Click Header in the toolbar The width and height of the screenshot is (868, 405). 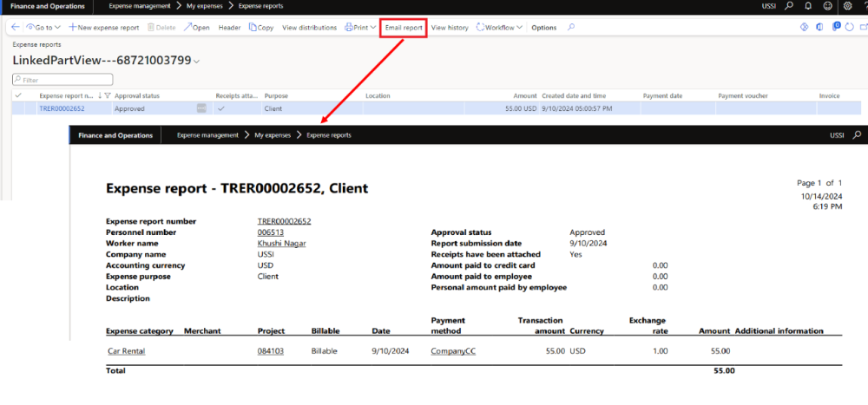(x=229, y=28)
